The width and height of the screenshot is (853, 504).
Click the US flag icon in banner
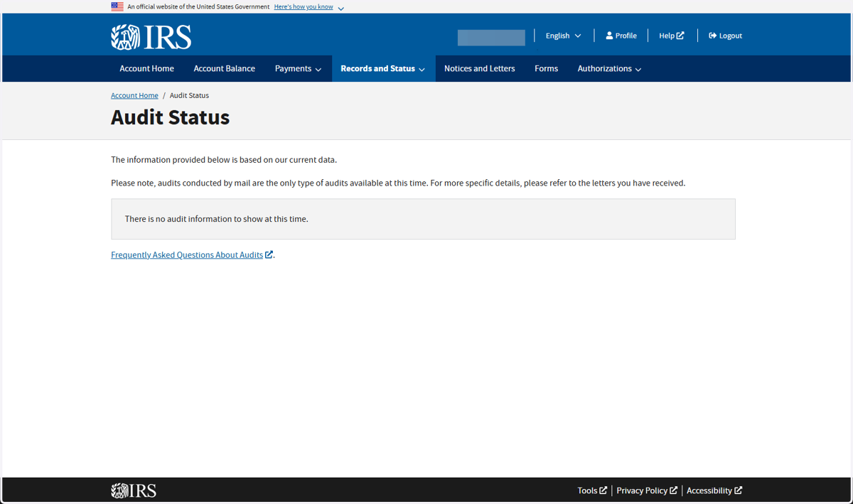pos(117,6)
